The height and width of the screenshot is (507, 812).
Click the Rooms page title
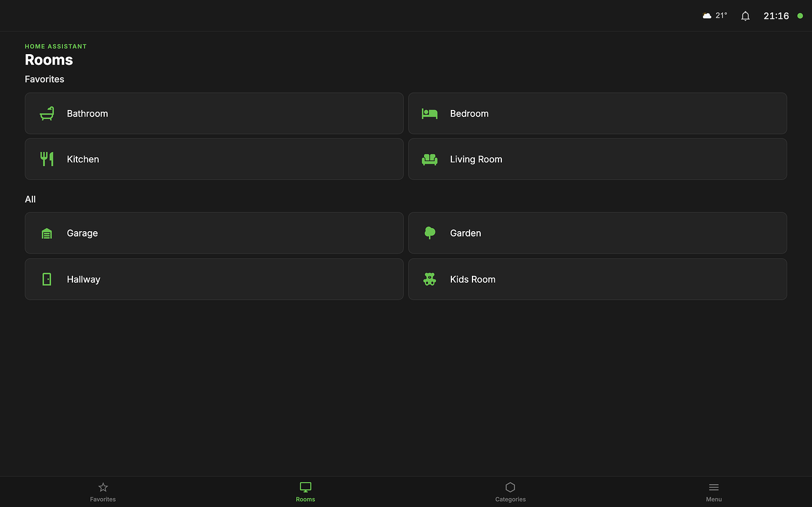pyautogui.click(x=49, y=60)
